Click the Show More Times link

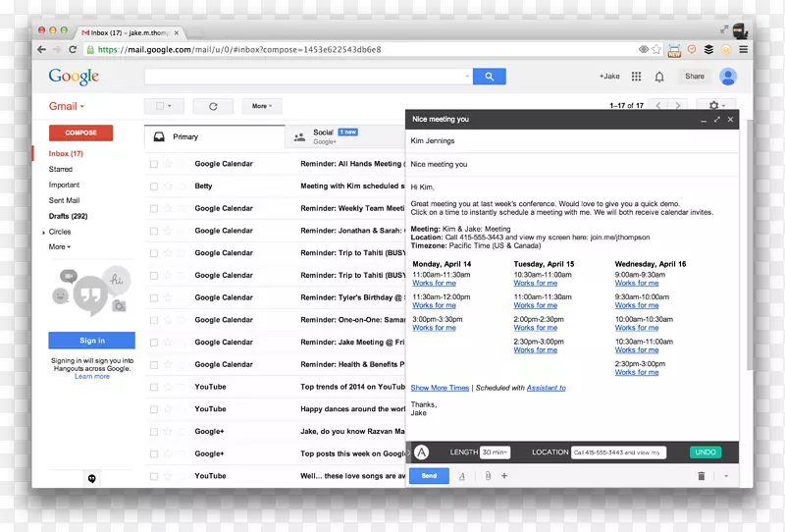440,389
